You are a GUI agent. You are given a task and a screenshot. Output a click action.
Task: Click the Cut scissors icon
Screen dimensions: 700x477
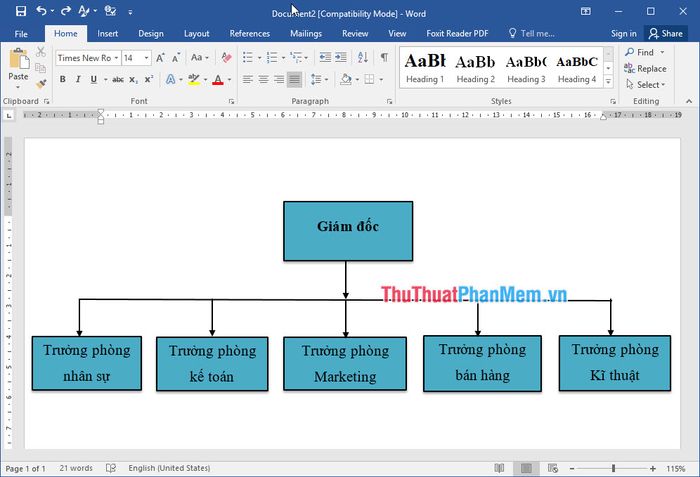click(41, 54)
